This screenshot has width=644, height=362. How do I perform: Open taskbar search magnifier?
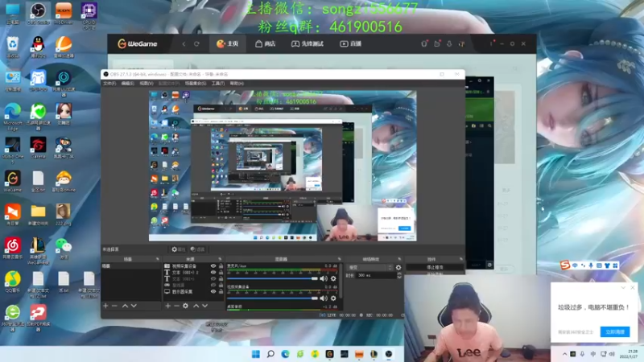(x=270, y=354)
